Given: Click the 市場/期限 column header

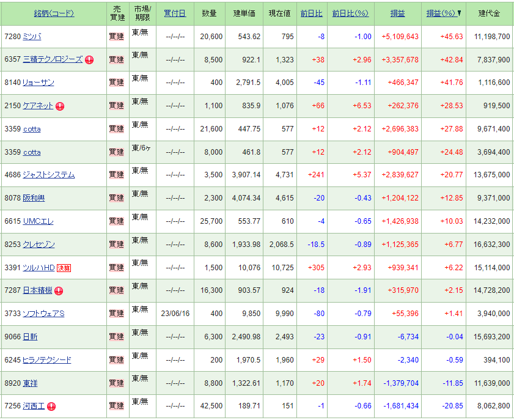Looking at the screenshot, I should [x=142, y=13].
